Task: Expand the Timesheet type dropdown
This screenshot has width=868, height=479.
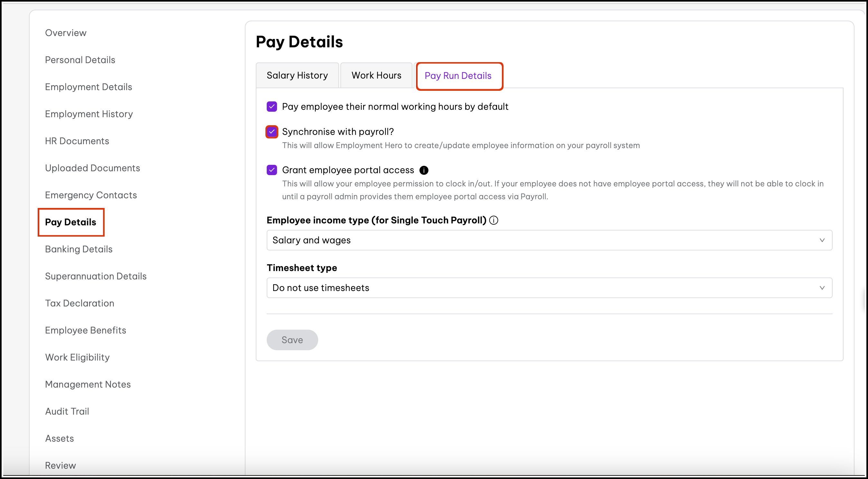Action: 549,287
